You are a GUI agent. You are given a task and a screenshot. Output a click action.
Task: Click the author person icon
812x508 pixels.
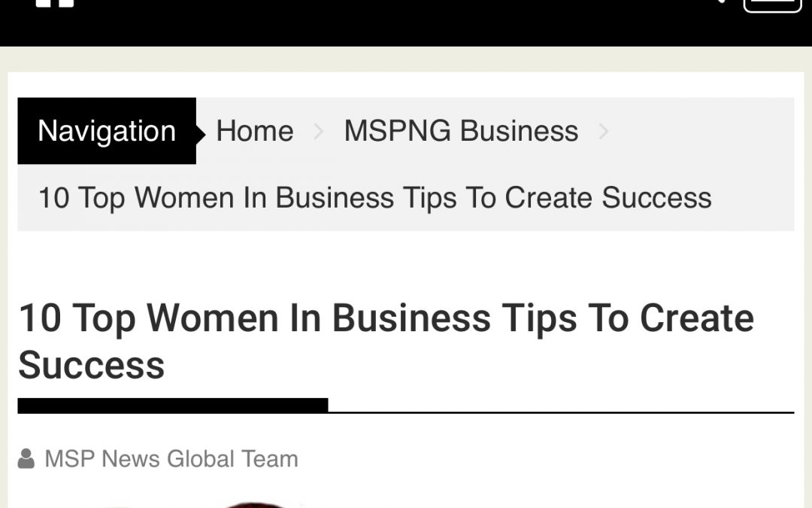coord(26,459)
